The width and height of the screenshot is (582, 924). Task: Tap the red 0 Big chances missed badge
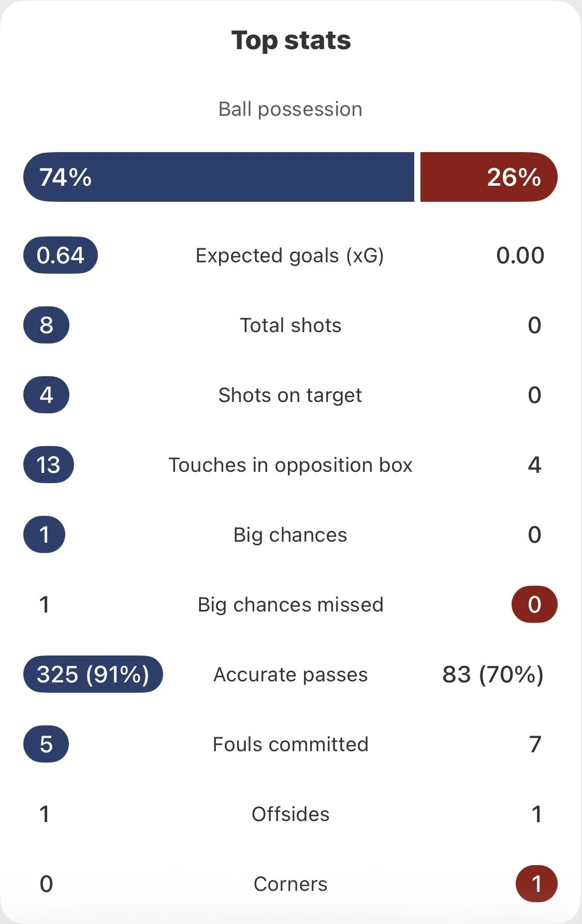pyautogui.click(x=534, y=604)
